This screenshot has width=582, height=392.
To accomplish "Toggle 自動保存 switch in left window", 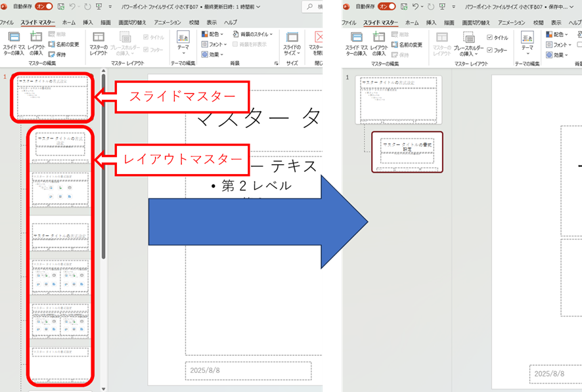I will tap(44, 7).
